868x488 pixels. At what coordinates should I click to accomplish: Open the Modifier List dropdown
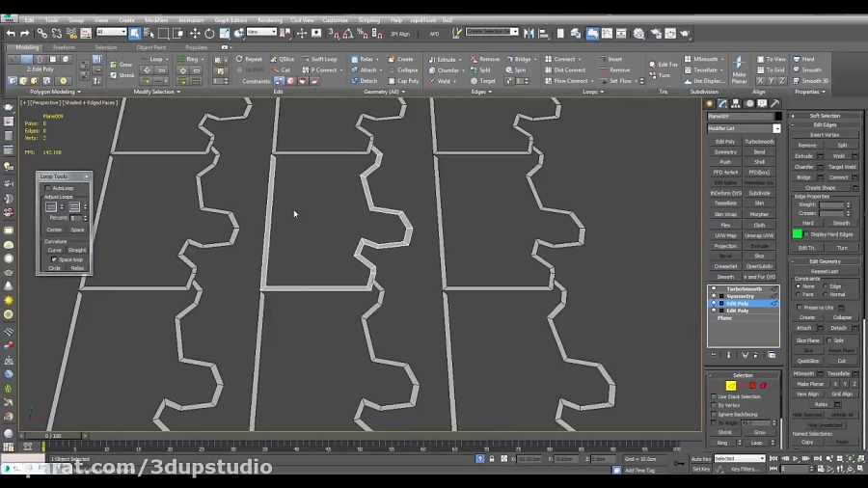click(776, 128)
